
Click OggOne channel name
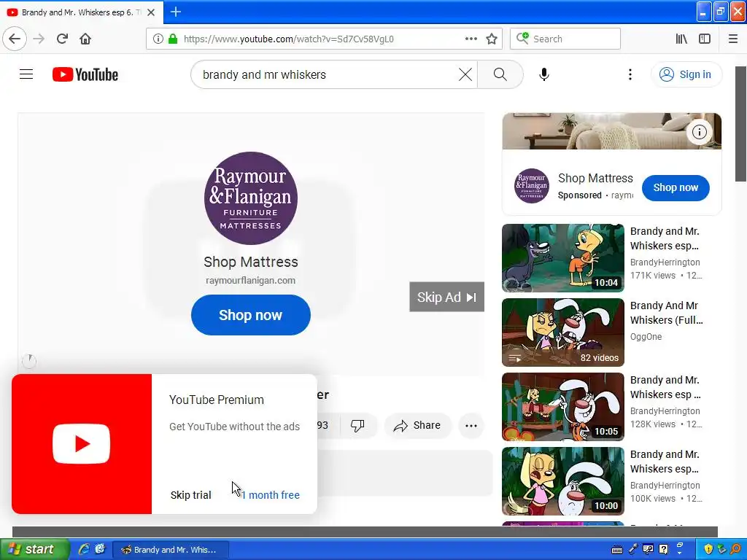[x=646, y=337]
